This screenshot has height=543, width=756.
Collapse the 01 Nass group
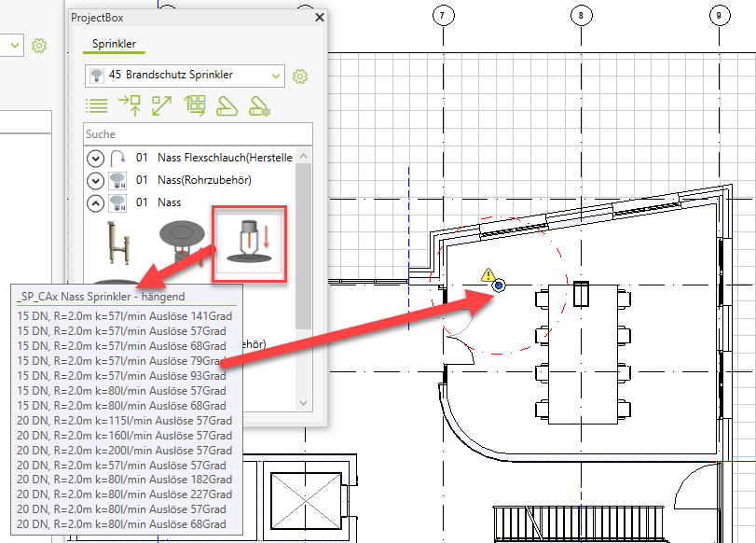click(95, 202)
